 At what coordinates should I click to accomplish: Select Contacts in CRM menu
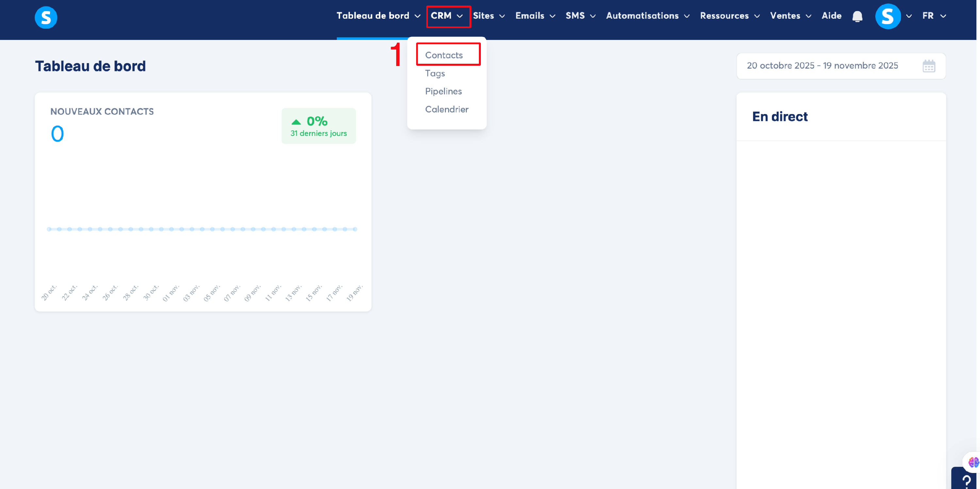444,55
